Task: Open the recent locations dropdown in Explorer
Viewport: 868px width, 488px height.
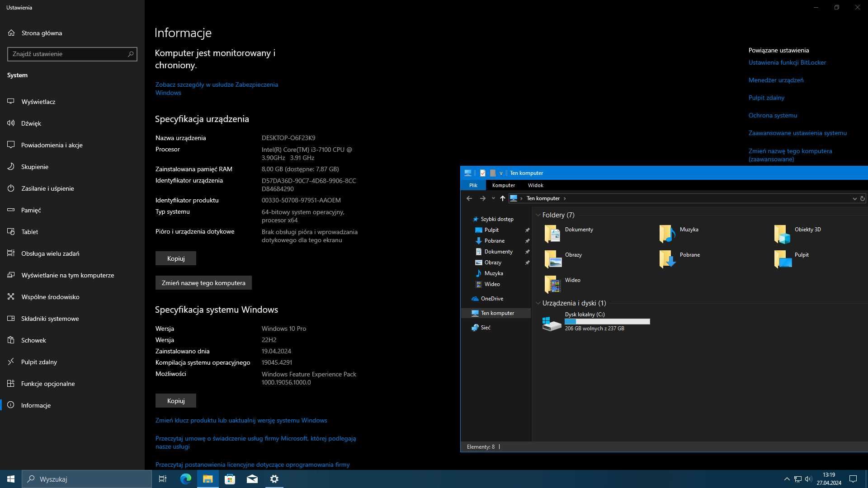Action: [x=493, y=198]
